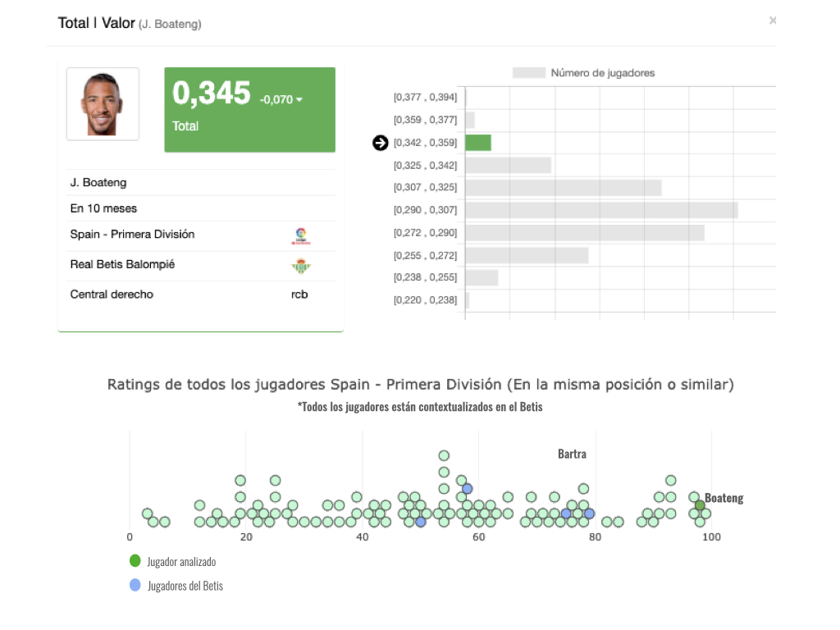Click J. Boateng's player photo
This screenshot has height=630, width=840.
tap(103, 104)
